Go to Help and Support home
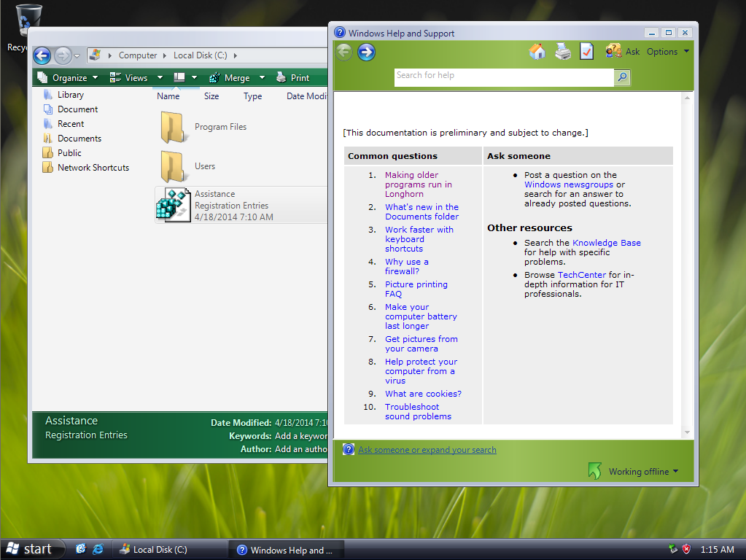Screen dimensions: 746x560 pos(537,51)
